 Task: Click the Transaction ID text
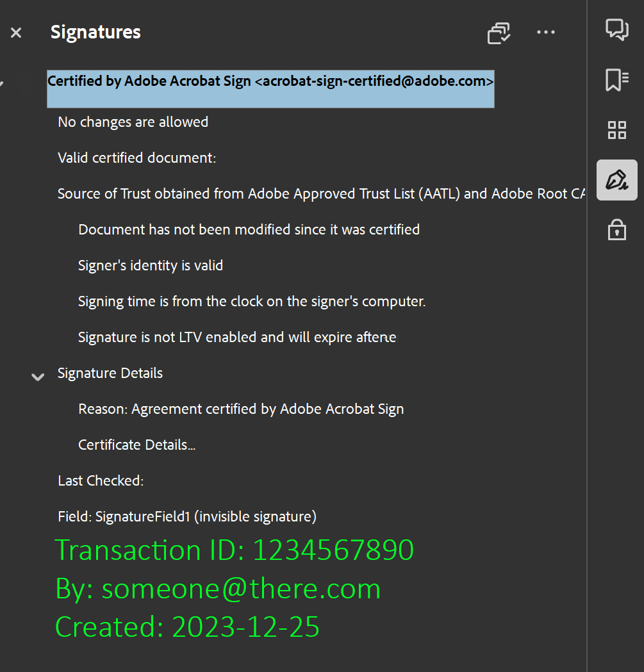click(235, 550)
